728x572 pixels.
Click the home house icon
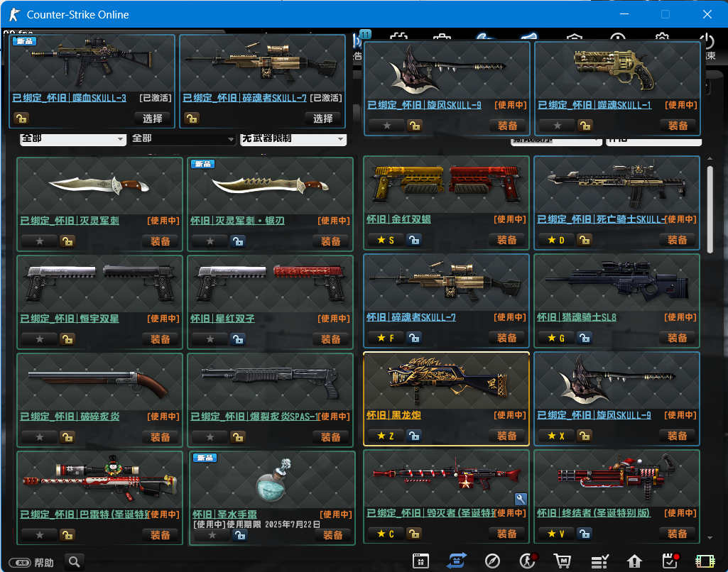click(x=634, y=561)
